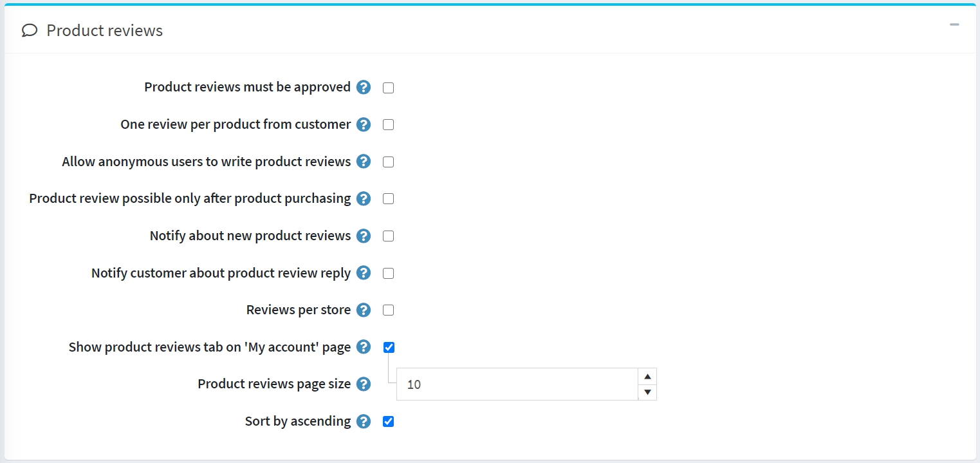Image resolution: width=980 pixels, height=463 pixels.
Task: Focus the page size input field
Action: point(516,384)
